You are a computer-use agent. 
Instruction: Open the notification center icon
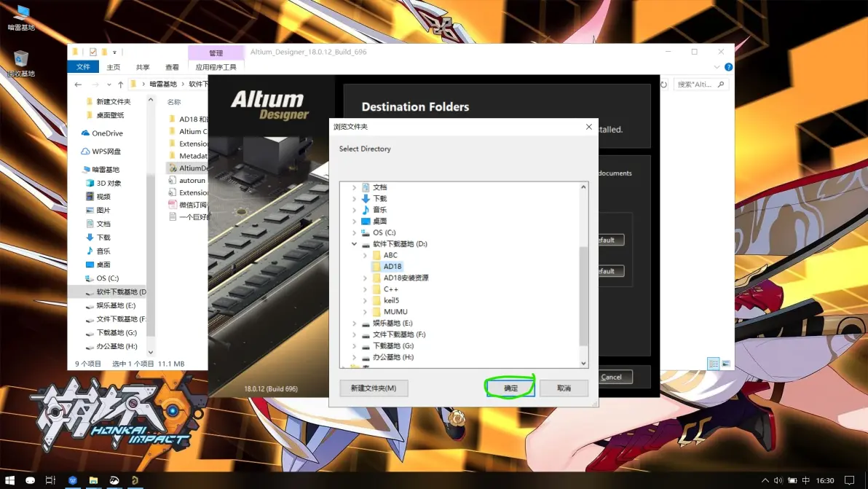[x=850, y=480]
